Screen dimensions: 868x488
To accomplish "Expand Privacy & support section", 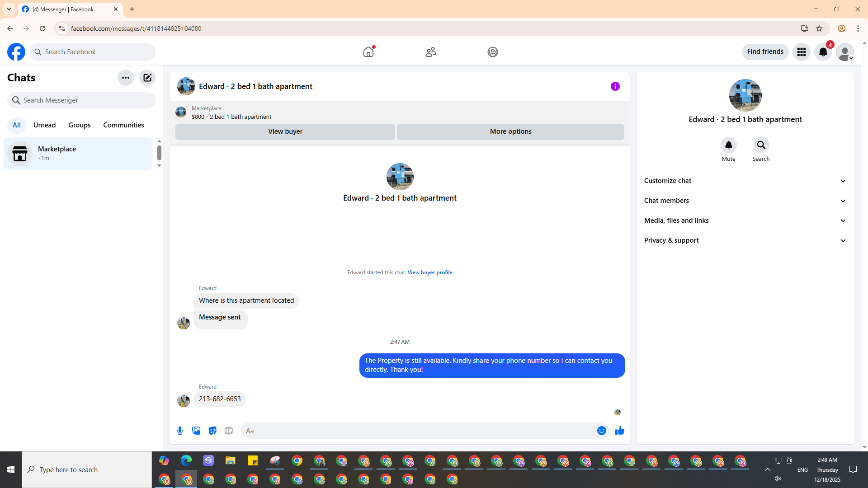I will [x=745, y=240].
